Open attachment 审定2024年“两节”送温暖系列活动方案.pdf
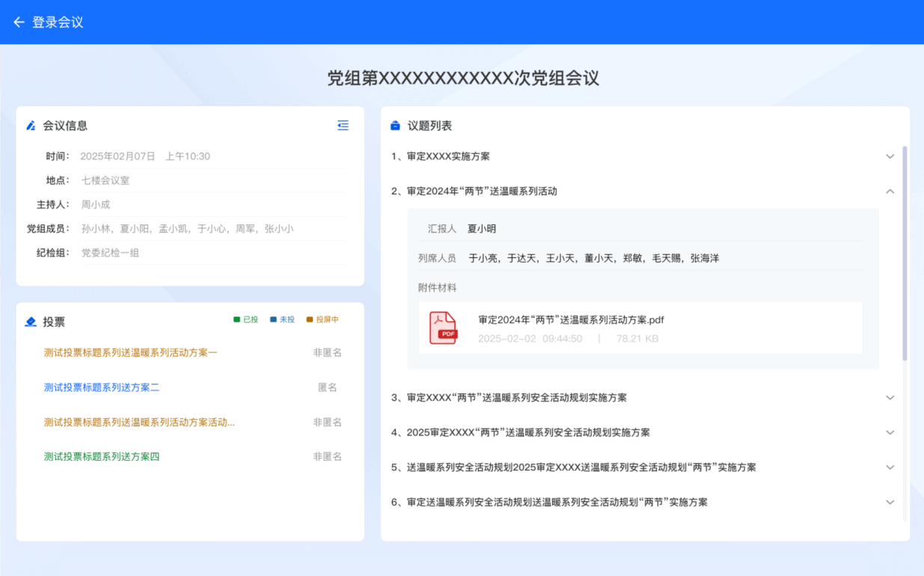 pos(571,320)
